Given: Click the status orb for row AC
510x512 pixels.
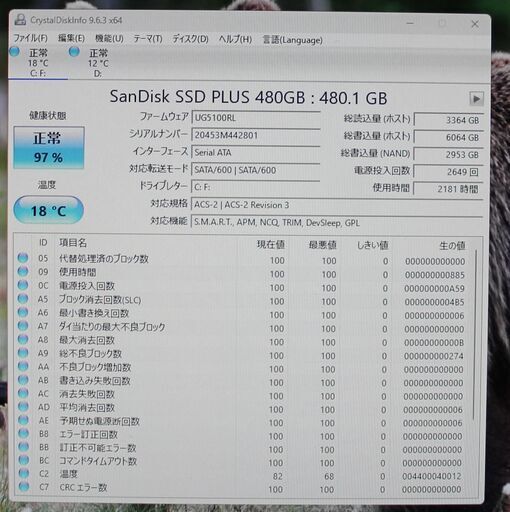Looking at the screenshot, I should coord(23,393).
